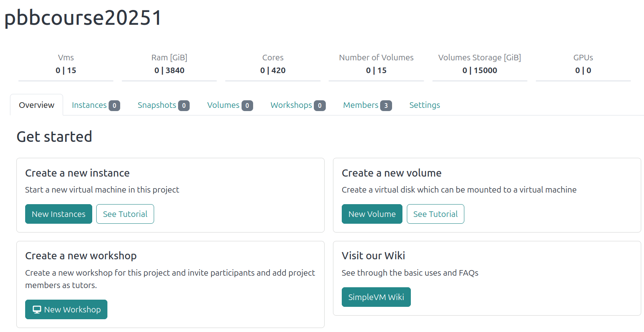Image resolution: width=644 pixels, height=332 pixels.
Task: Select the Volumes tab
Action: coord(223,105)
